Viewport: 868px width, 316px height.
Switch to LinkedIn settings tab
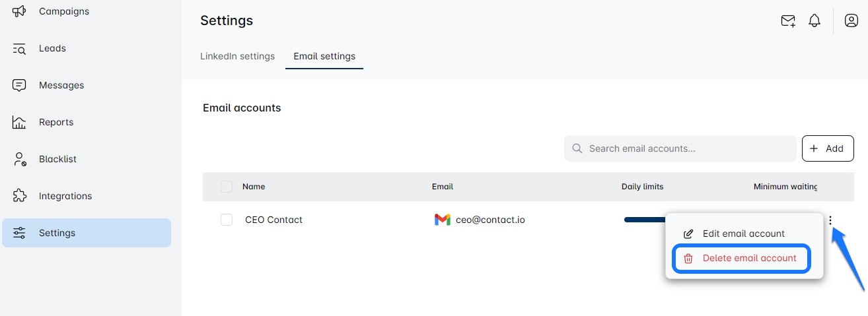(237, 56)
